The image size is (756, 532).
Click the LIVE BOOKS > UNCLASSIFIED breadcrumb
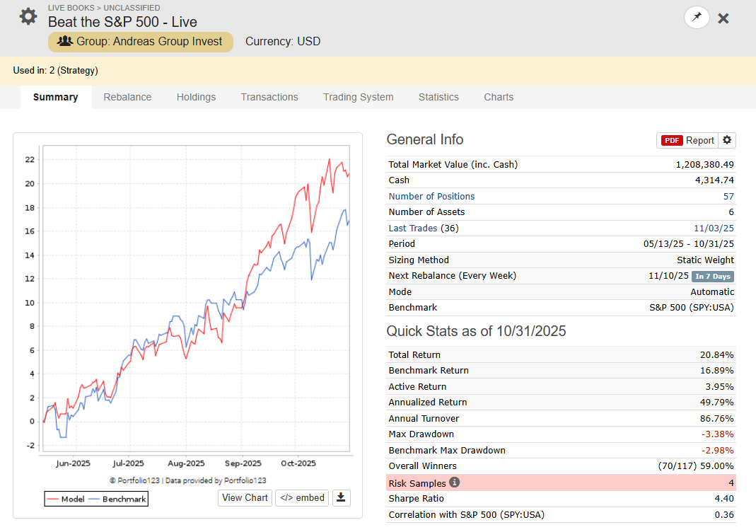click(x=104, y=8)
